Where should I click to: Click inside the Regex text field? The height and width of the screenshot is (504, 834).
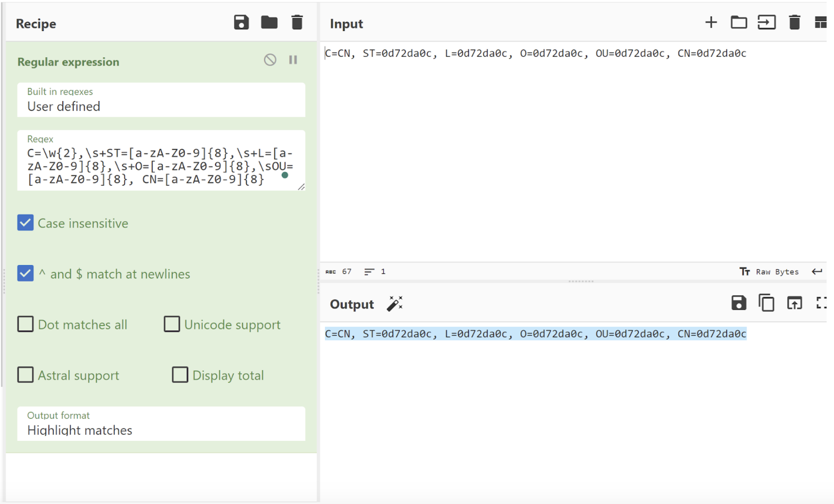[157, 166]
